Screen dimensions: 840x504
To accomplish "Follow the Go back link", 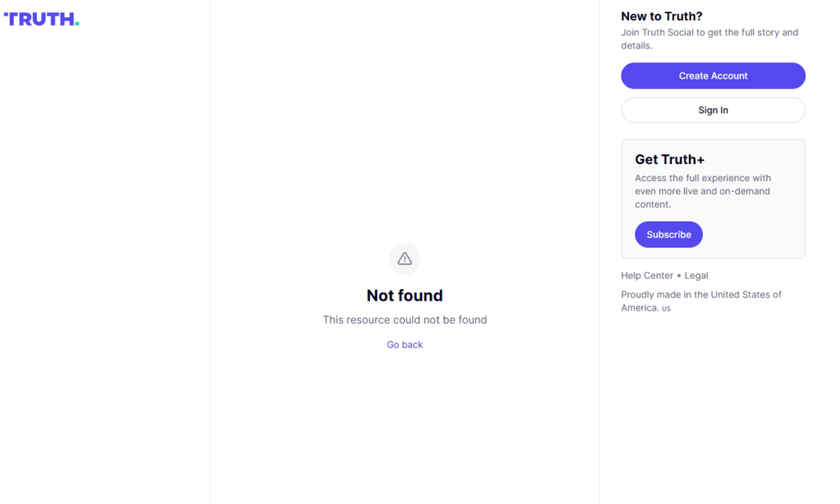I will click(404, 345).
